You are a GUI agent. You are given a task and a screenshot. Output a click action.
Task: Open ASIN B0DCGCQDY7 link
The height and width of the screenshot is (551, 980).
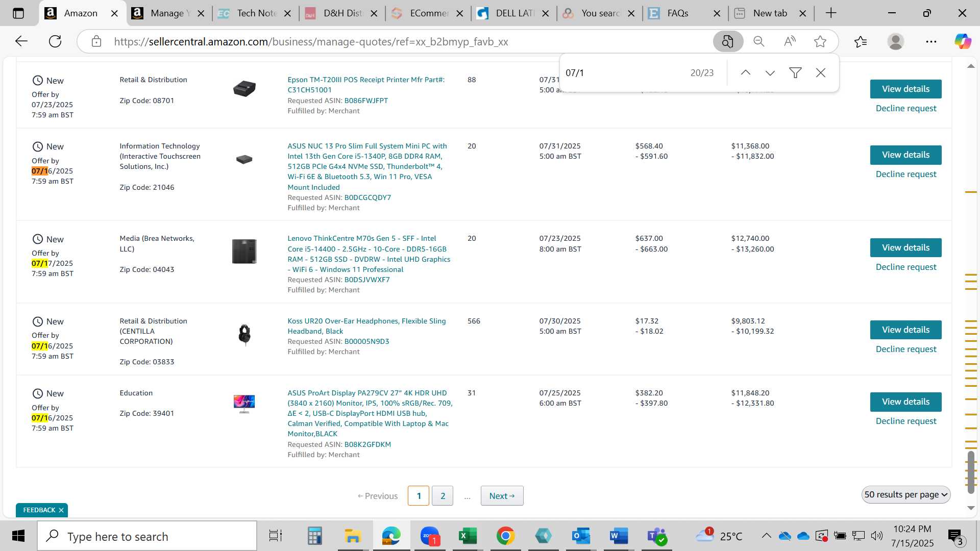tap(367, 197)
